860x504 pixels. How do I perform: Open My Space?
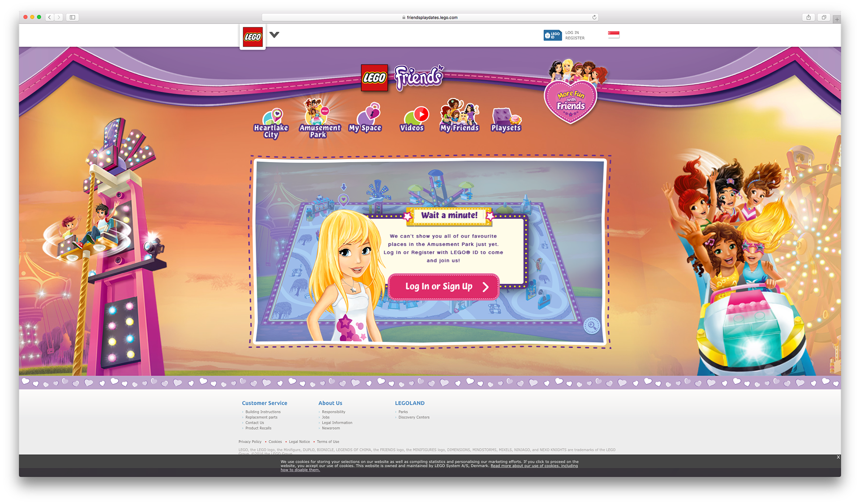point(365,118)
